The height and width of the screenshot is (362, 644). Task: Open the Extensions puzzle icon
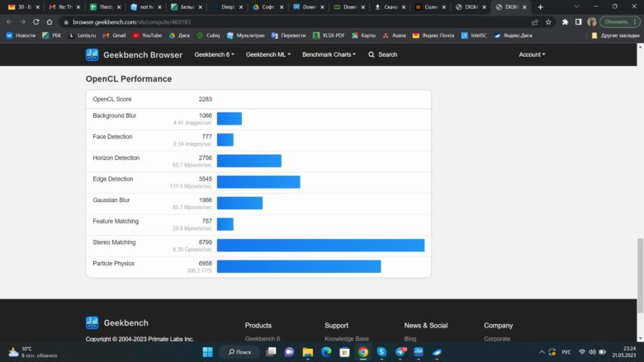point(565,21)
